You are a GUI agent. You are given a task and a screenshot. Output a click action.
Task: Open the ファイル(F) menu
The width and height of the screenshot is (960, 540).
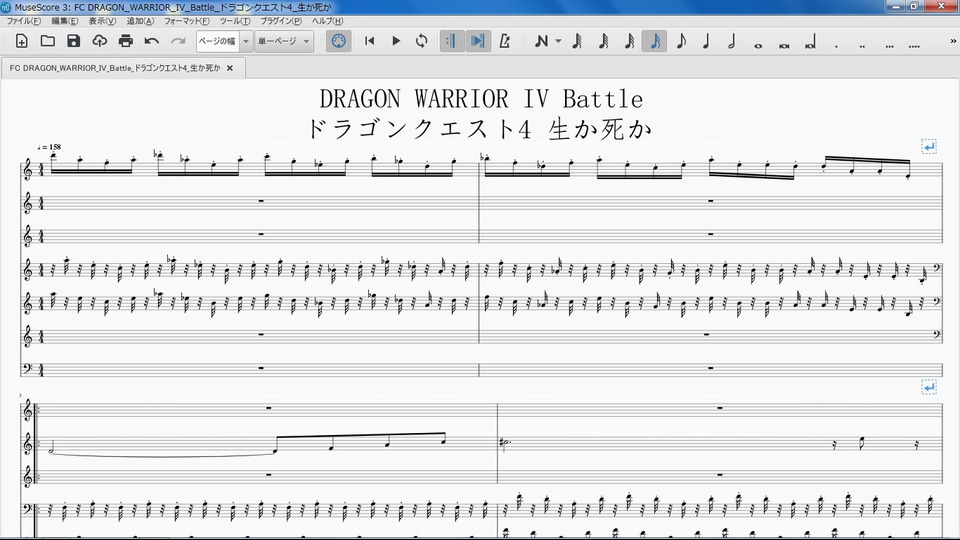(23, 21)
